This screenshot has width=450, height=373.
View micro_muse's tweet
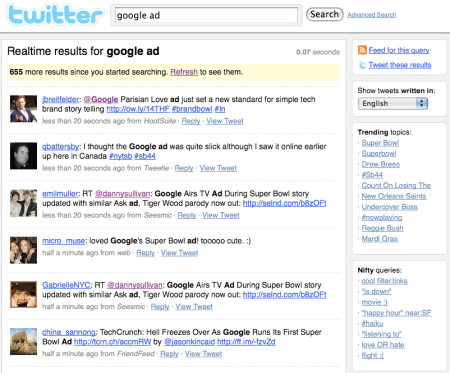pyautogui.click(x=179, y=253)
